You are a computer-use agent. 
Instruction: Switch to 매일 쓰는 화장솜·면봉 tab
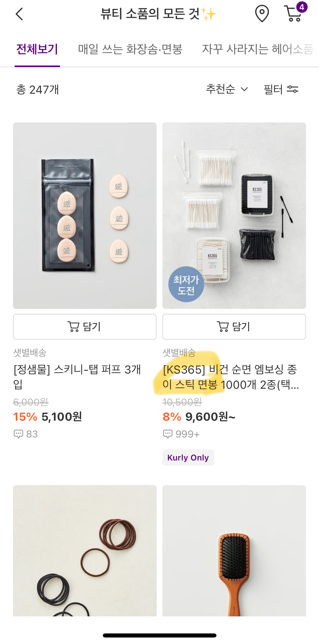click(x=130, y=49)
